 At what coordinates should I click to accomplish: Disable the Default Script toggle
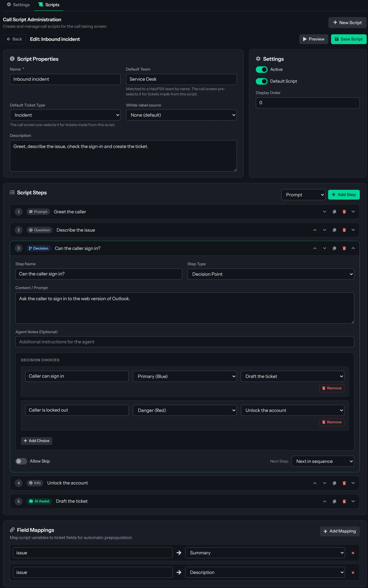click(262, 81)
